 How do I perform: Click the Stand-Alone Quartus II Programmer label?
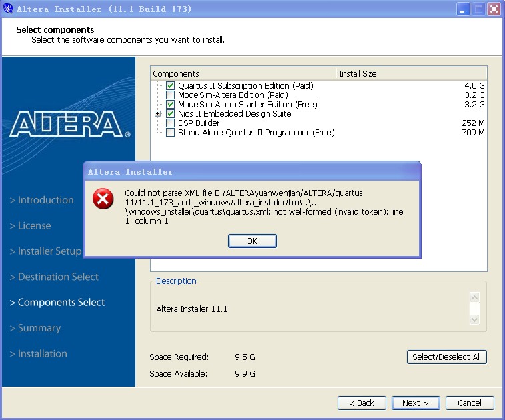tap(256, 132)
